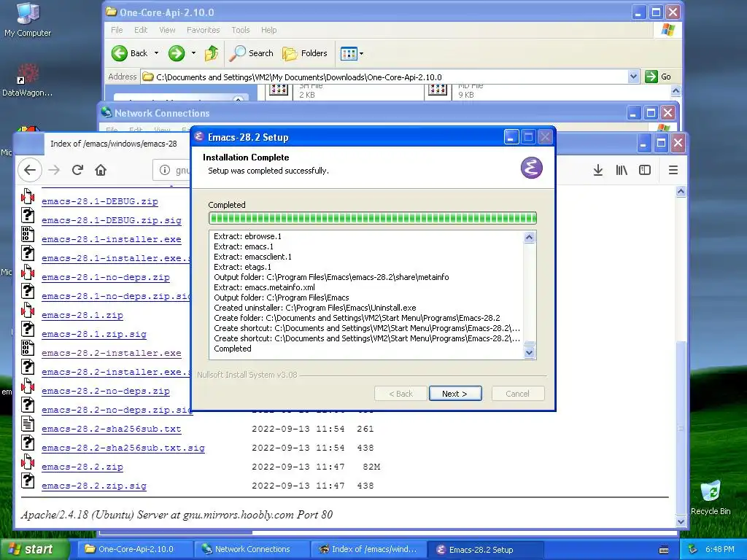Toggle Folders pane in explorer

(x=305, y=53)
